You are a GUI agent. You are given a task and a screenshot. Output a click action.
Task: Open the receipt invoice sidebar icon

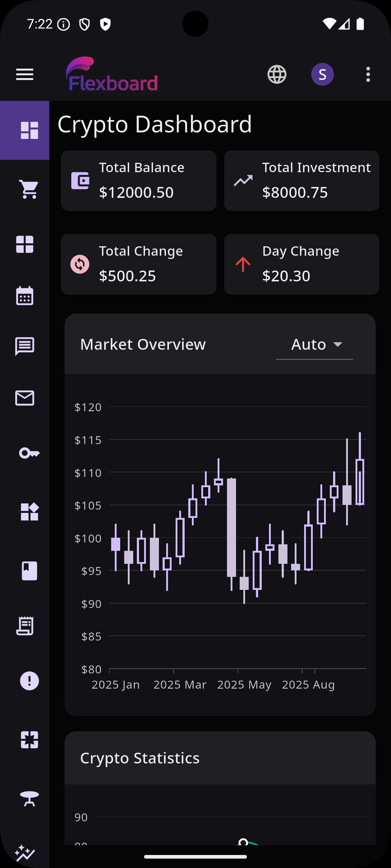pos(25,626)
